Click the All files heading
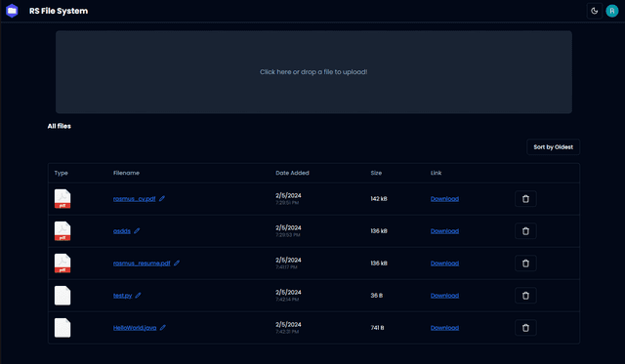This screenshot has height=364, width=625. pos(59,126)
